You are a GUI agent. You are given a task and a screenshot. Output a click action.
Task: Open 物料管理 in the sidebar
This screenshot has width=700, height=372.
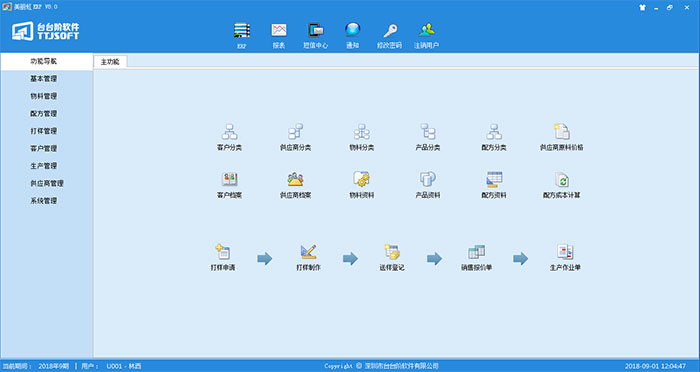coord(43,96)
